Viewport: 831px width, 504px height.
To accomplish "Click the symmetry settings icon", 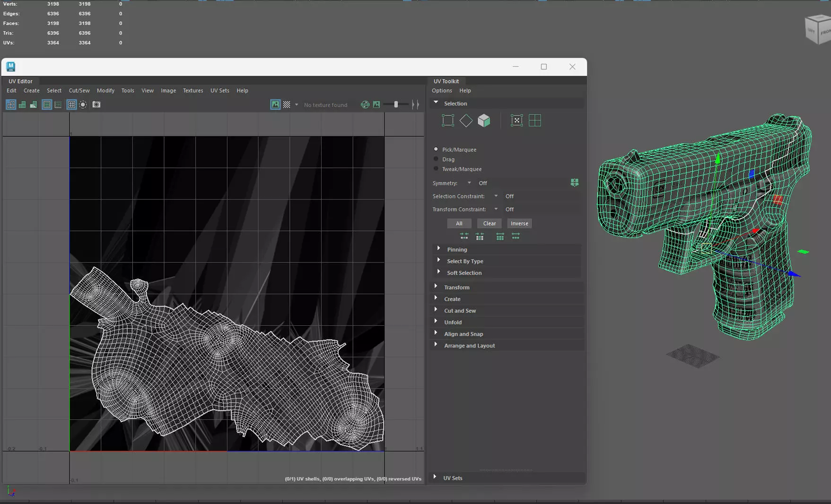I will pyautogui.click(x=574, y=183).
